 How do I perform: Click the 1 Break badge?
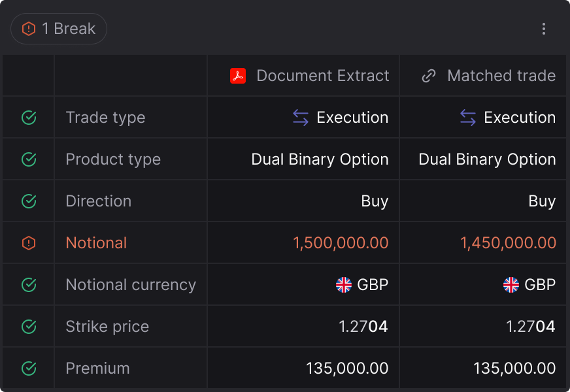(59, 29)
